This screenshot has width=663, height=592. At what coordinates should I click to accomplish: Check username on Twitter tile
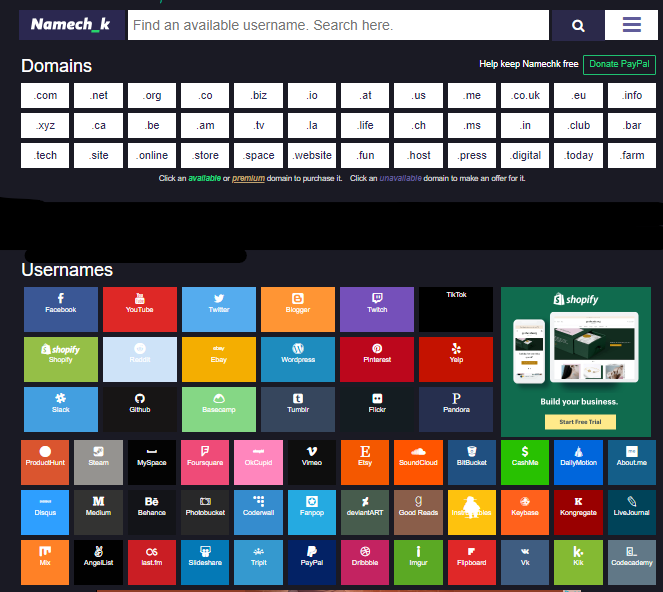[x=219, y=310]
